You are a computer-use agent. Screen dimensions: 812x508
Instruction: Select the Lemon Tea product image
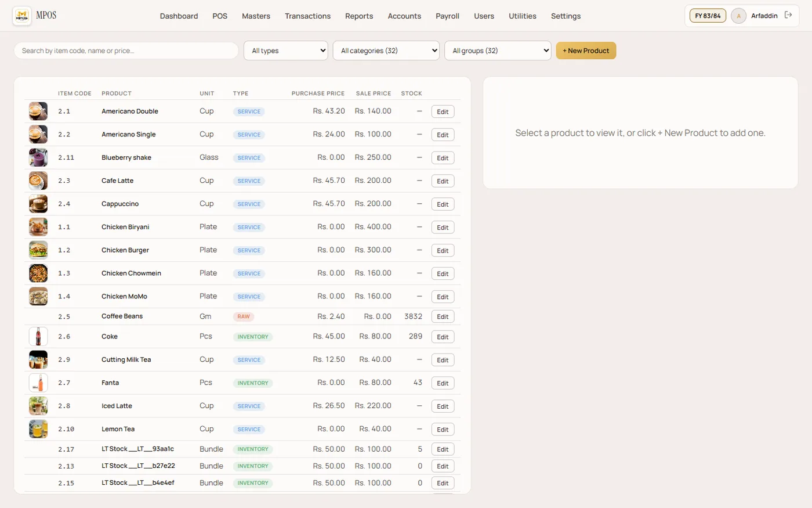pos(38,429)
